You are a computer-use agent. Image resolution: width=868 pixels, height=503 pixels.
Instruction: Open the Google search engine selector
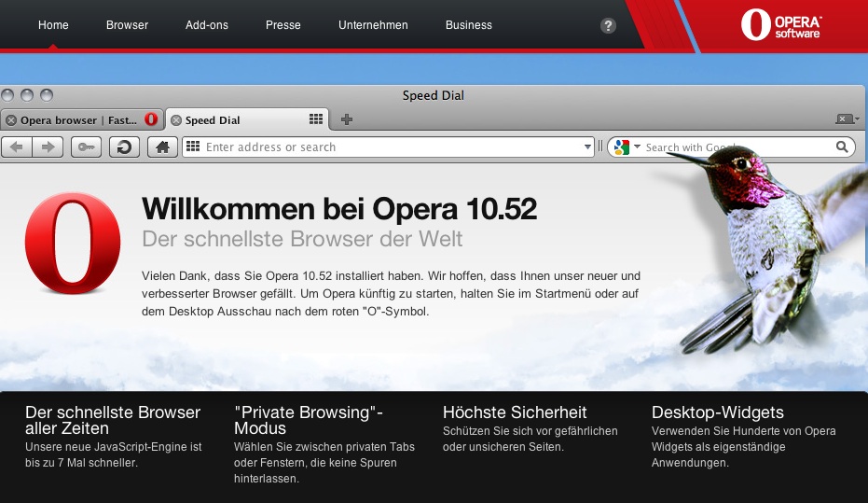pos(627,147)
